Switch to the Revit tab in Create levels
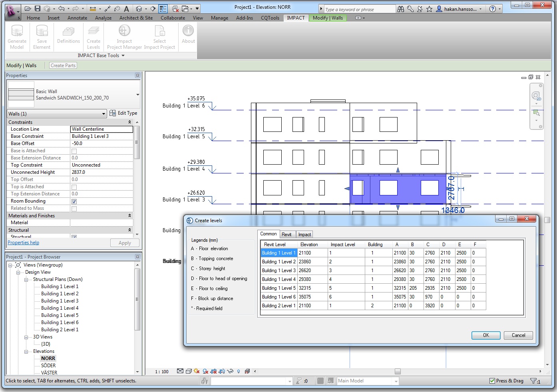 (287, 234)
